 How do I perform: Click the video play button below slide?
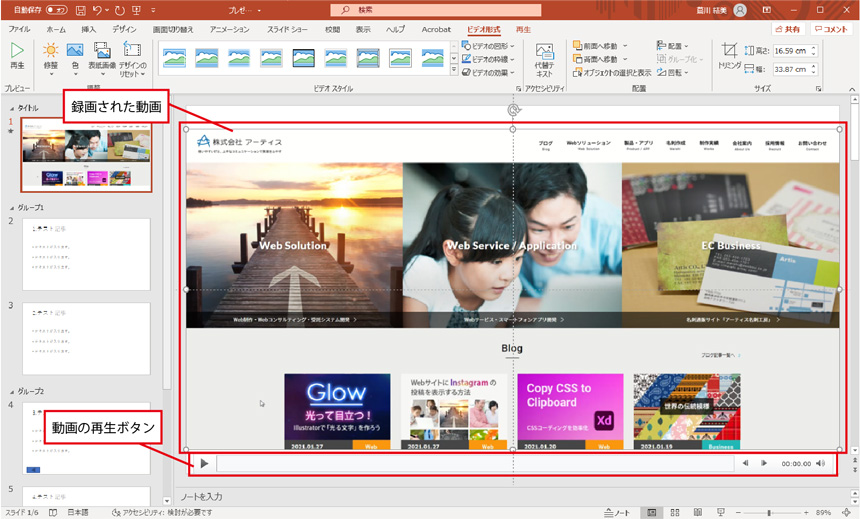pos(204,464)
